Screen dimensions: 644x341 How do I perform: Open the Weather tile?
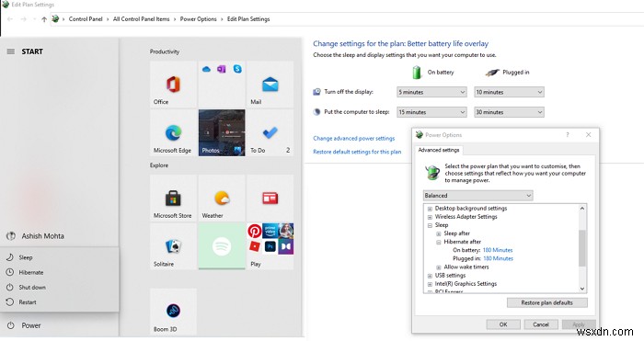coord(222,199)
